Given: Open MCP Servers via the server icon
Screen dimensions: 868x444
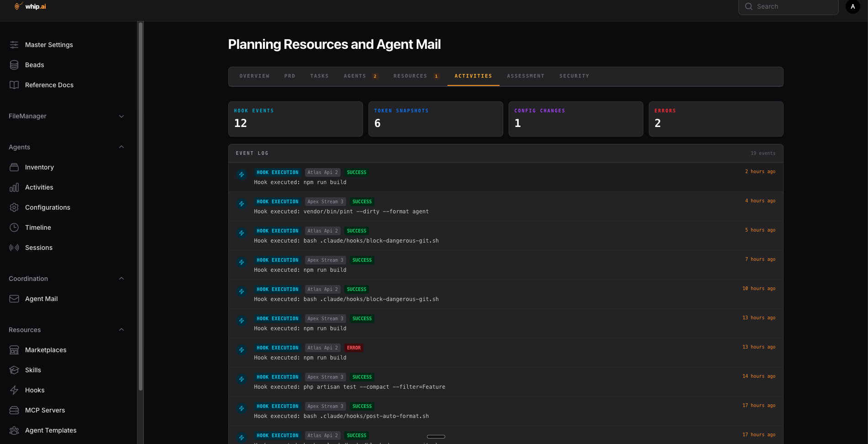Looking at the screenshot, I should click(14, 410).
